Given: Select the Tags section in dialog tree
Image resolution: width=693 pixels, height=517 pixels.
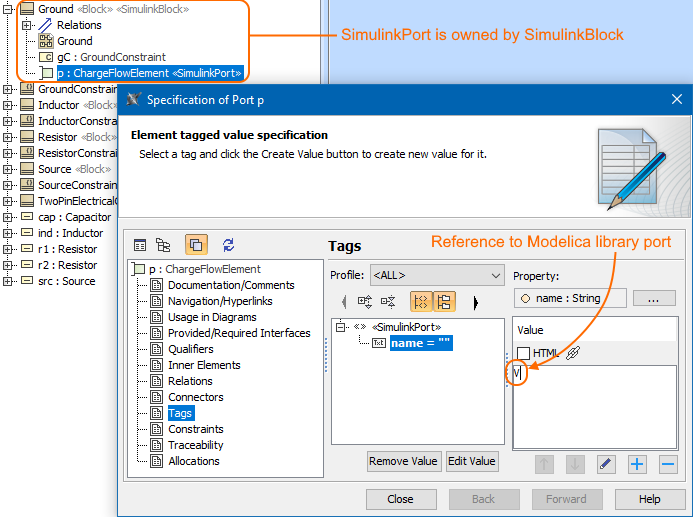Looking at the screenshot, I should pyautogui.click(x=180, y=413).
